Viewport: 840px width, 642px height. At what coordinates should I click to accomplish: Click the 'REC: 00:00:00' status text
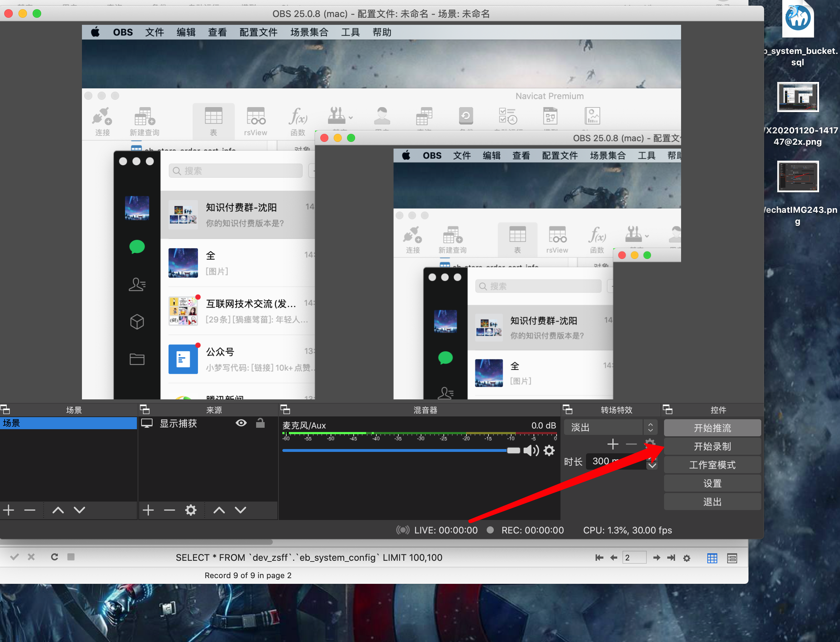click(532, 530)
